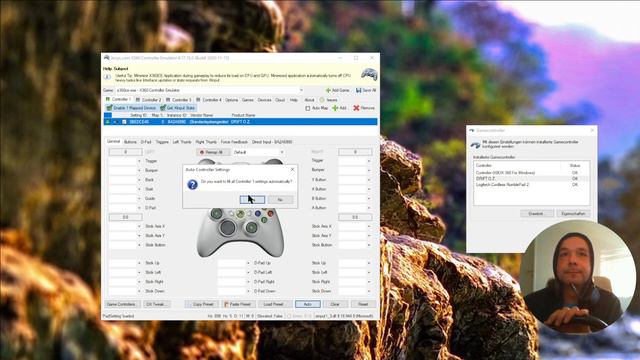
Task: Click the Issues status icon
Action: click(322, 100)
